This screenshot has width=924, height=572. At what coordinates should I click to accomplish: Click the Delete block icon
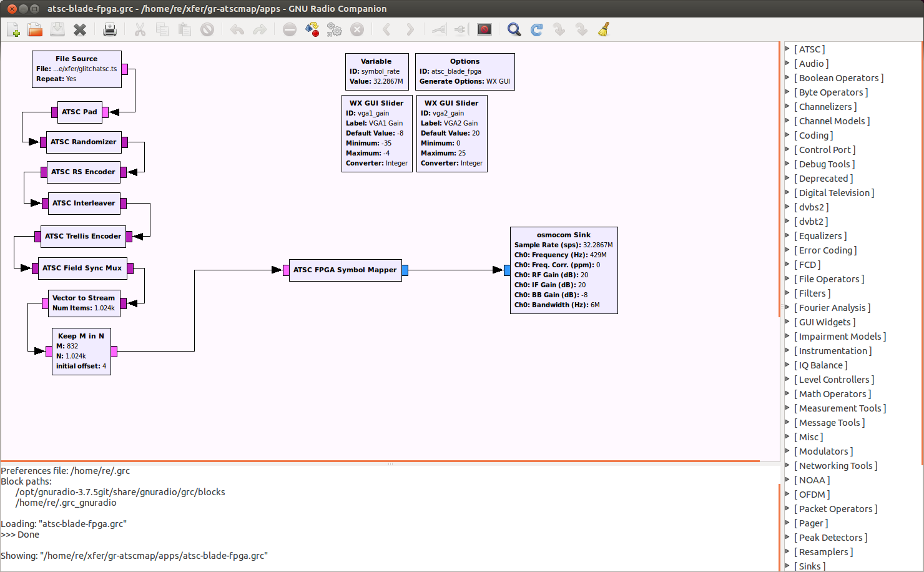207,29
